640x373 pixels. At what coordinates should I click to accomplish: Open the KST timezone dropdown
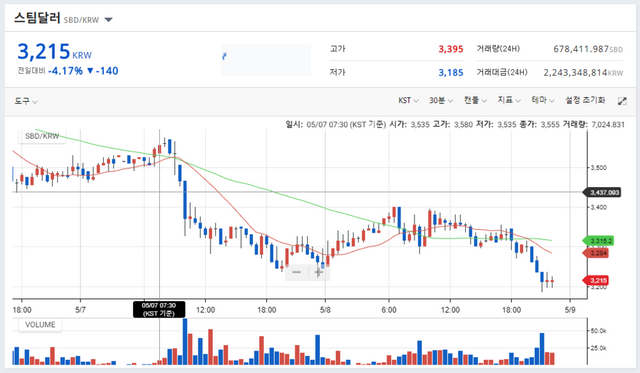click(408, 100)
